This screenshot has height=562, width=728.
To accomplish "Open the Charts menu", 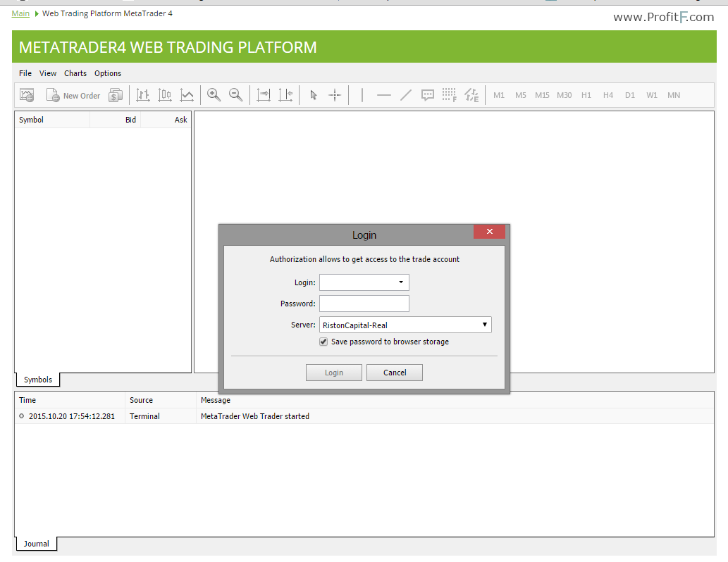I will tap(75, 73).
